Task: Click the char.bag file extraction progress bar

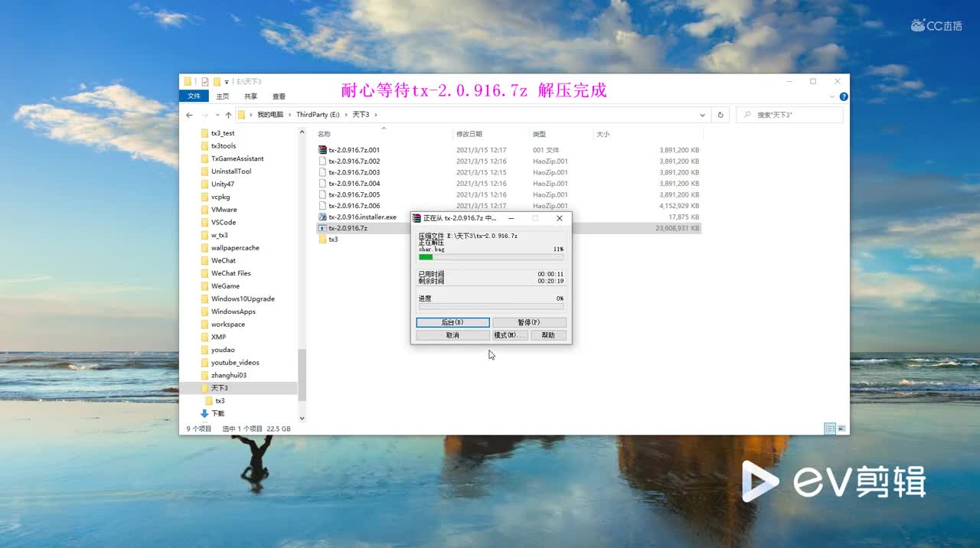Action: coord(491,257)
